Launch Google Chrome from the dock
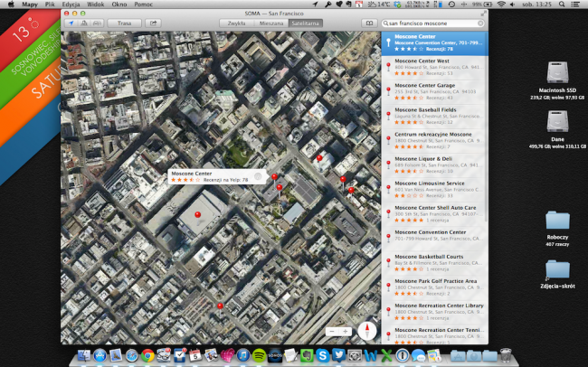 coord(147,355)
